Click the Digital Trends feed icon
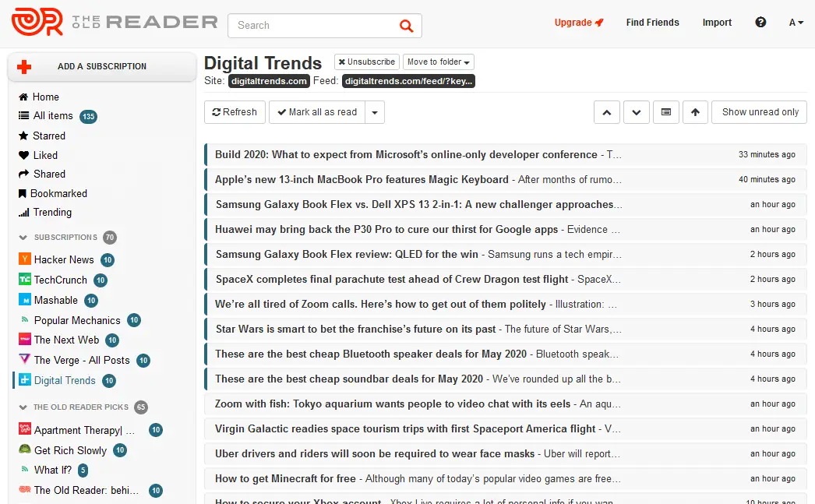Viewport: 815px width, 504px height. tap(24, 380)
